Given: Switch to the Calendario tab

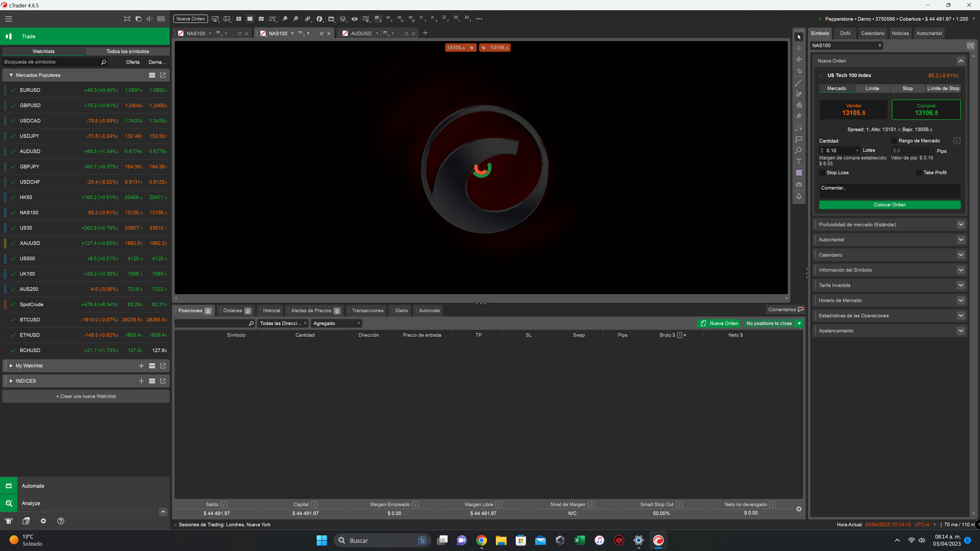Looking at the screenshot, I should point(873,33).
